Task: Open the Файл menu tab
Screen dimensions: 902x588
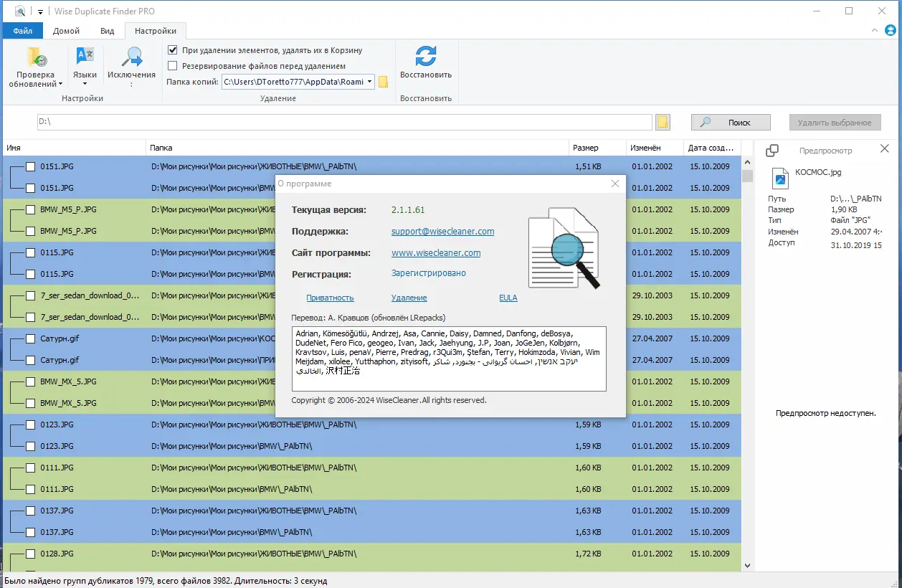Action: tap(22, 31)
